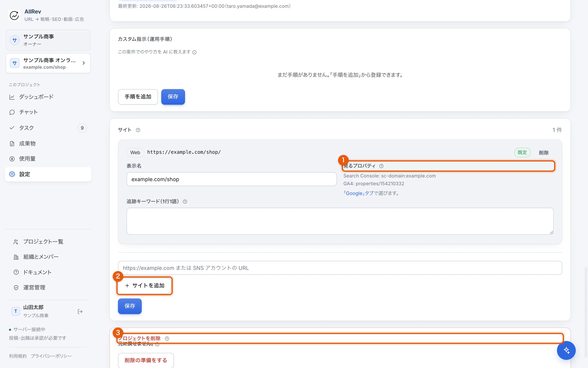Open 運営管理

tap(48, 287)
